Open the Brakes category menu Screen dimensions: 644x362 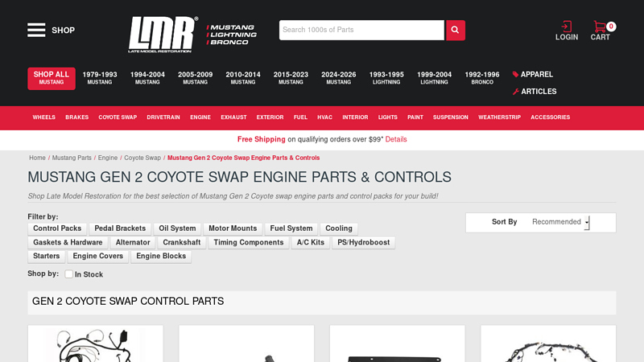pos(76,117)
